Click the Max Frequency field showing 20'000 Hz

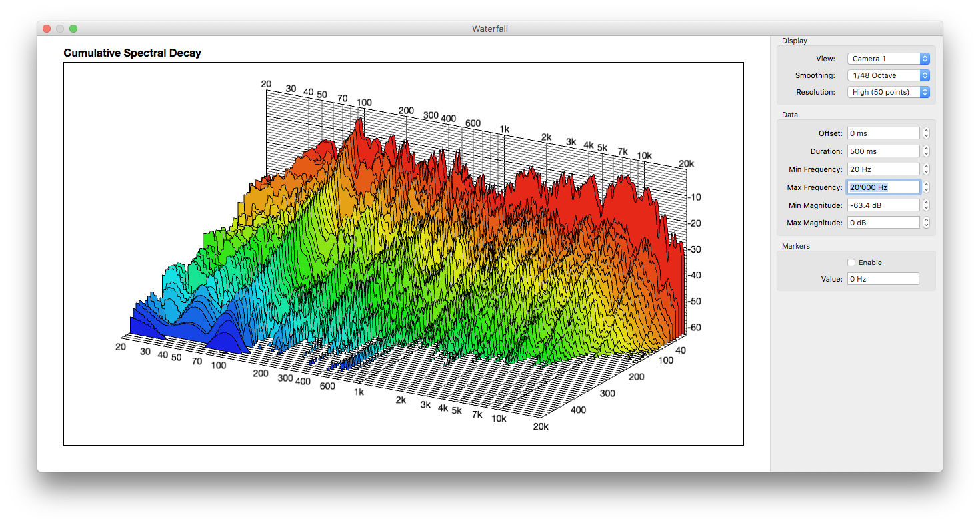tap(883, 187)
